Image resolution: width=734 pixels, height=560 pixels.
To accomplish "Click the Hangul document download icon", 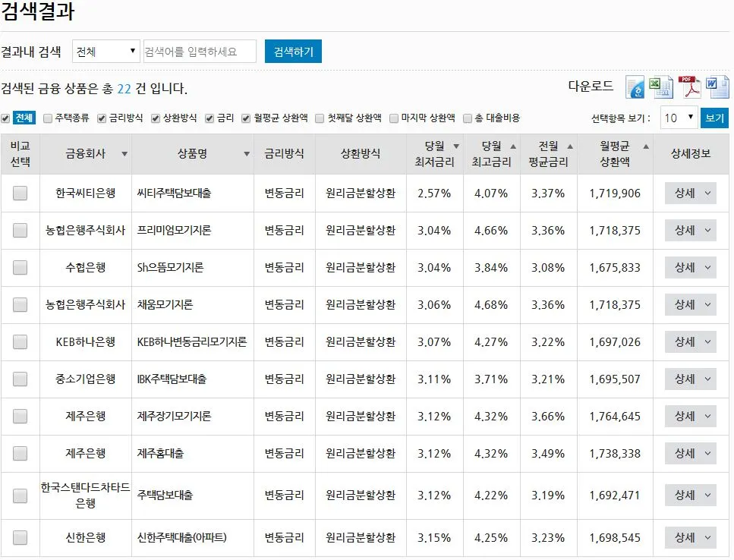I will 634,87.
